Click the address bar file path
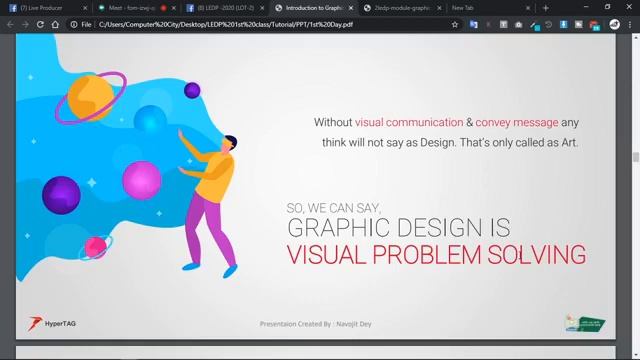This screenshot has width=640, height=360. pos(226,24)
